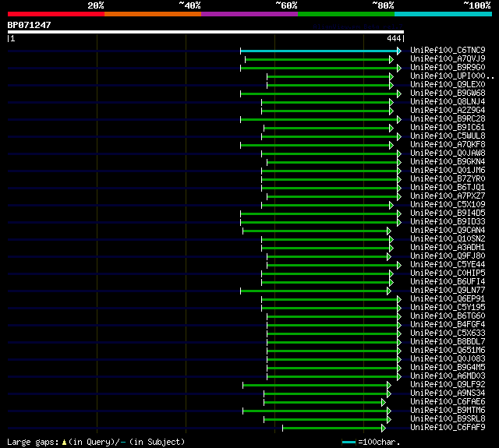Image resolution: width=499 pixels, height=448 pixels.
Task: Click the UniRef100_Q9LF92 label
Action: (x=448, y=385)
